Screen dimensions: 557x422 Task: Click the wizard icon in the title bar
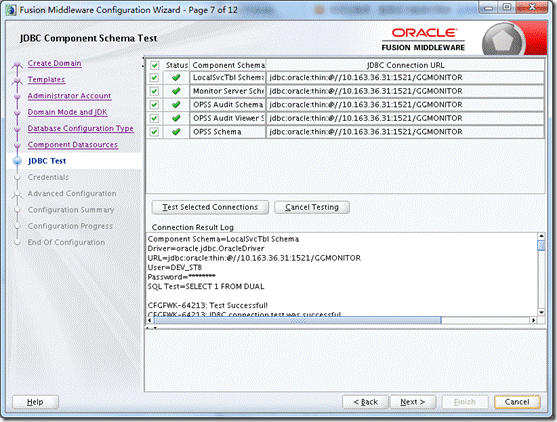point(10,10)
